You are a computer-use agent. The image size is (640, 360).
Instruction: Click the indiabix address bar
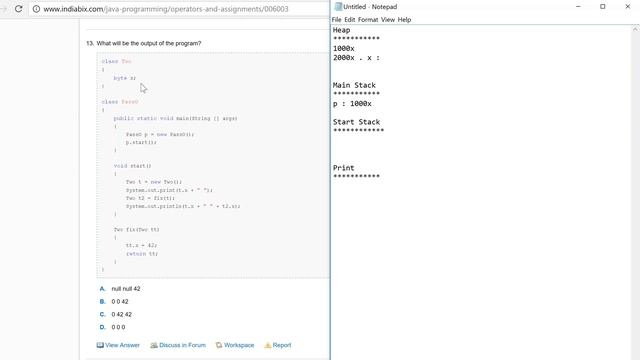[180, 9]
